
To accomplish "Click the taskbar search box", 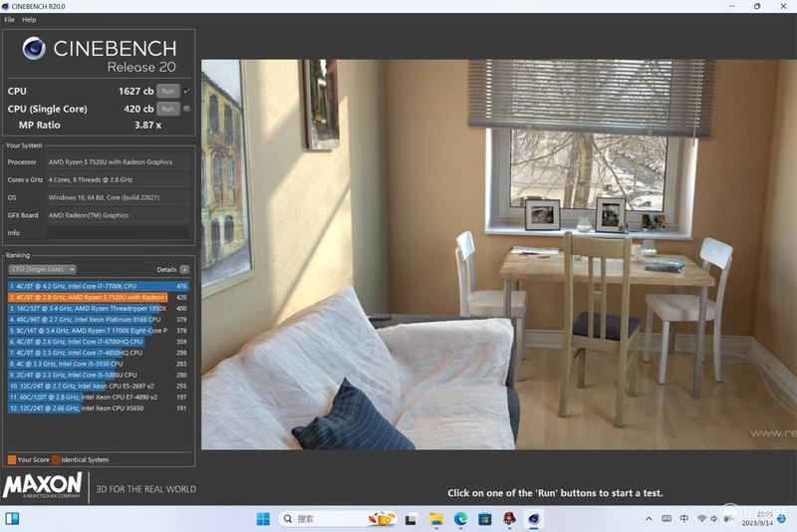I will [338, 519].
